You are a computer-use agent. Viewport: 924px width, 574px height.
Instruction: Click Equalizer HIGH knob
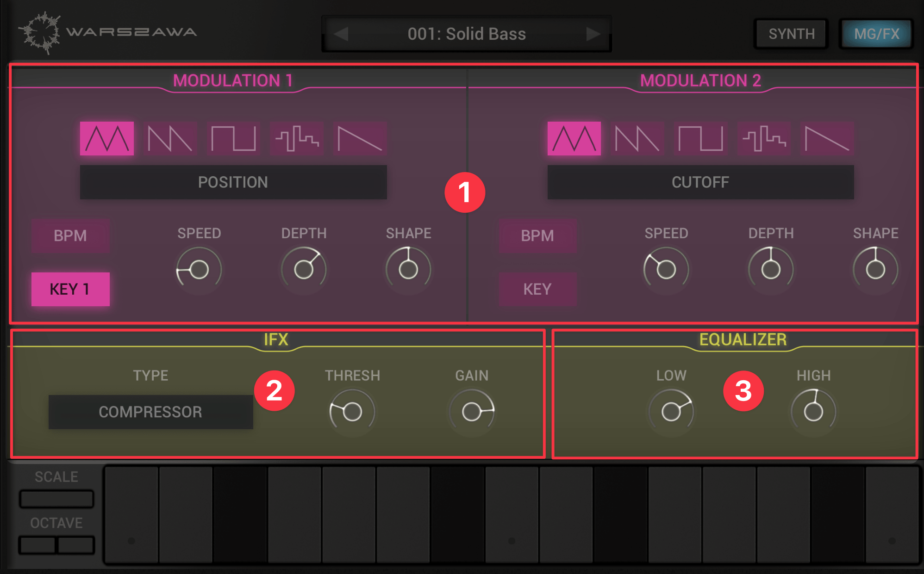pos(813,412)
